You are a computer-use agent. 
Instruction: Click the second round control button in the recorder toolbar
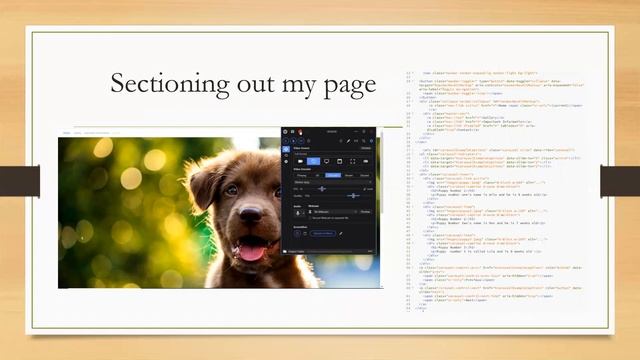tap(293, 141)
